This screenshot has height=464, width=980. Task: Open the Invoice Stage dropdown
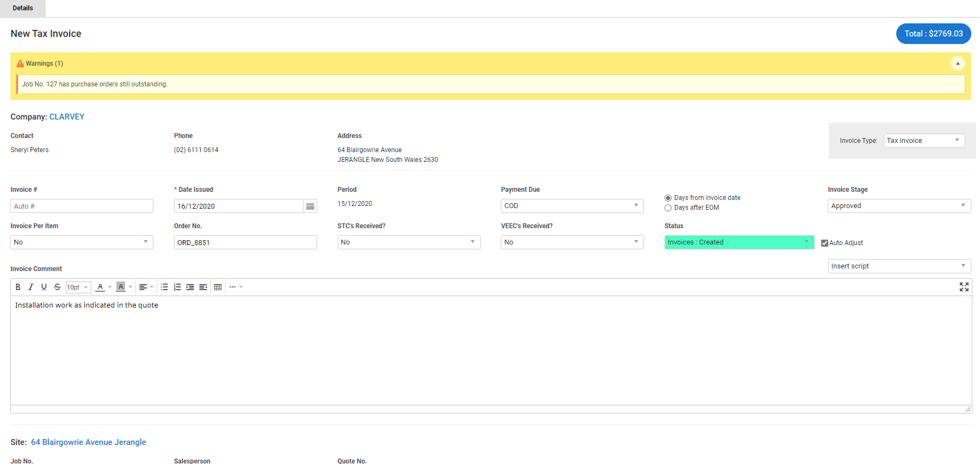[899, 206]
